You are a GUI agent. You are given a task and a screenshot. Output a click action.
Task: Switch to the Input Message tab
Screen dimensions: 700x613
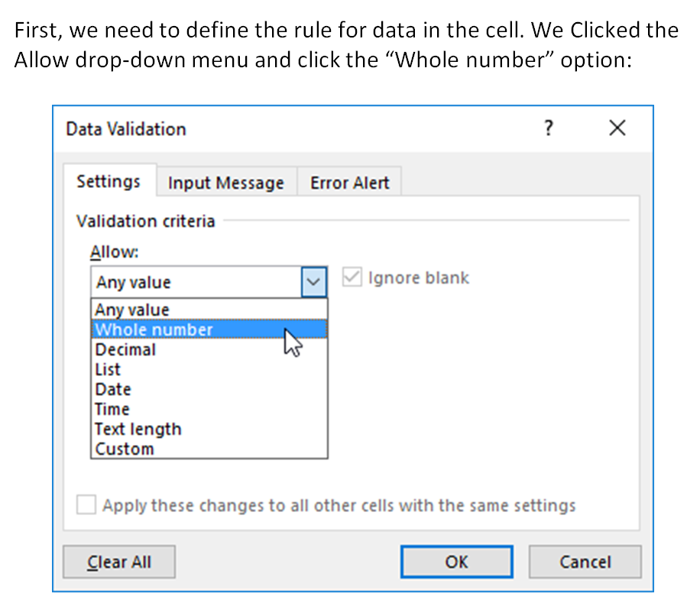pos(226,182)
